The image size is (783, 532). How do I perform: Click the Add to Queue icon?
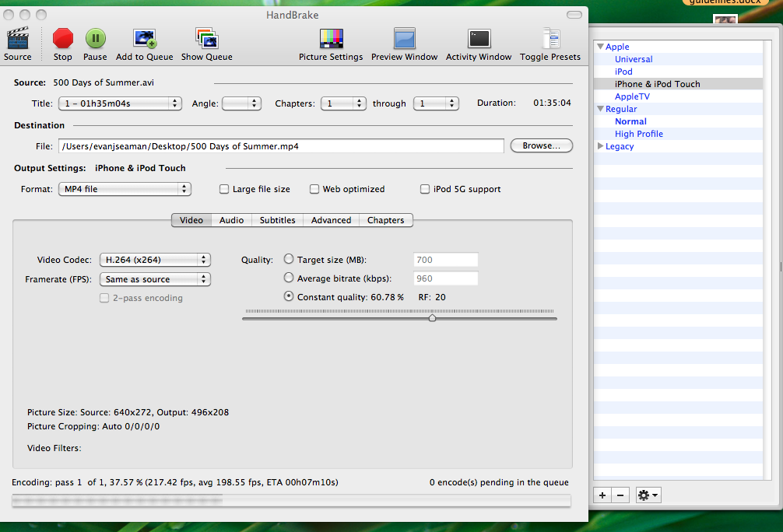click(x=145, y=38)
